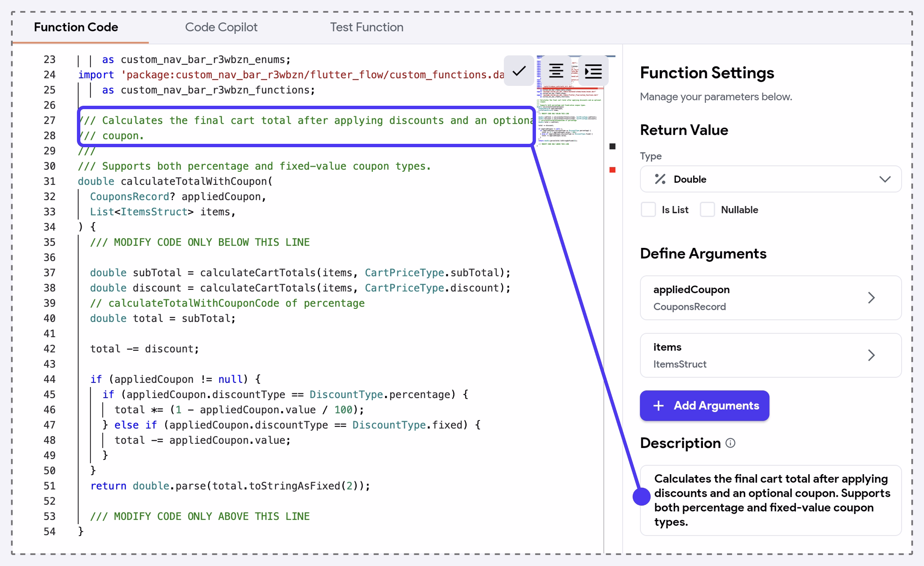Click the 'total -= discount;' line

tap(144, 349)
